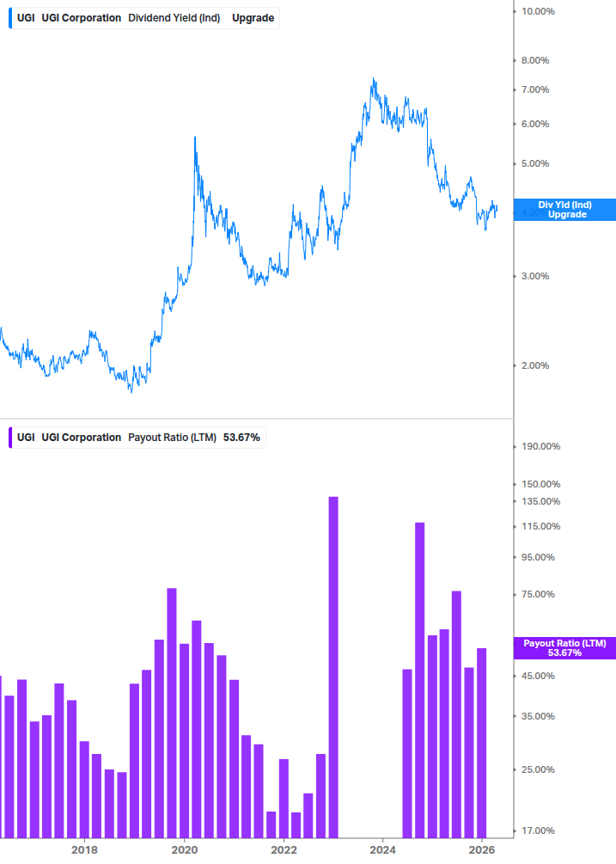The image size is (616, 864).
Task: Select the 2018 year label
Action: coord(85,849)
